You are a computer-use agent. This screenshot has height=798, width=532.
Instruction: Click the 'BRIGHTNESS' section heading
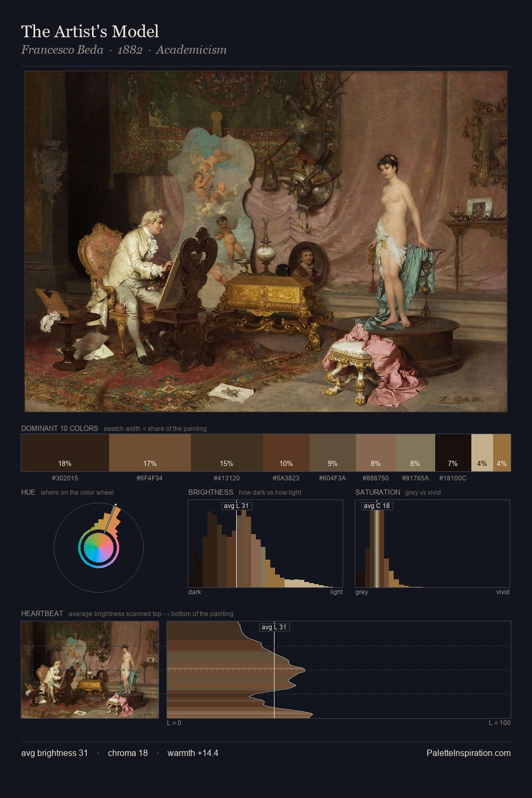[211, 492]
